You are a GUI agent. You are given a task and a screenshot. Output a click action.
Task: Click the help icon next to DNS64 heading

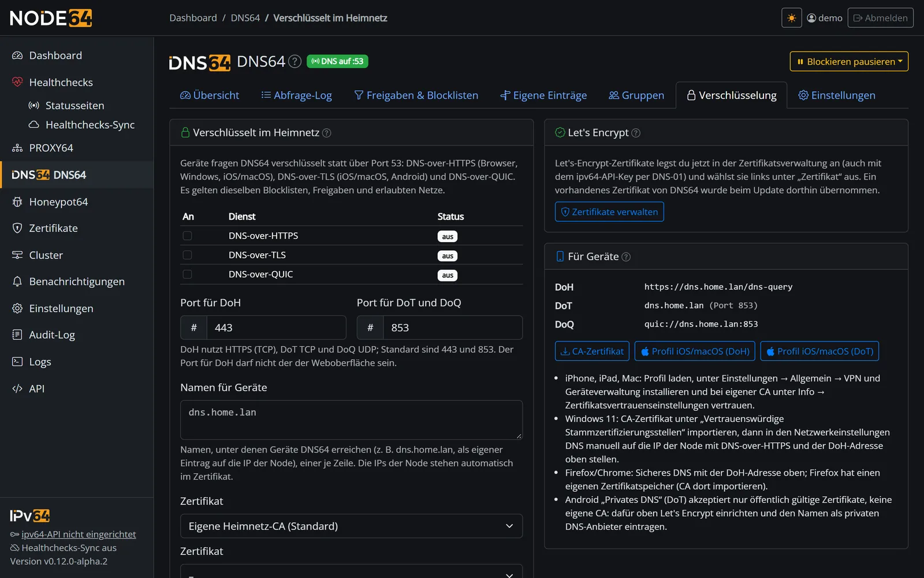(x=295, y=61)
